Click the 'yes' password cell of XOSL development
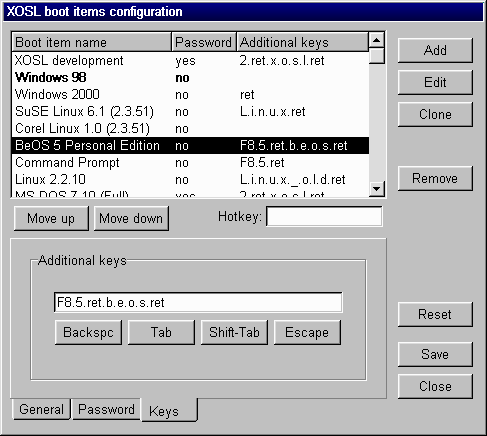The image size is (487, 436). (185, 61)
